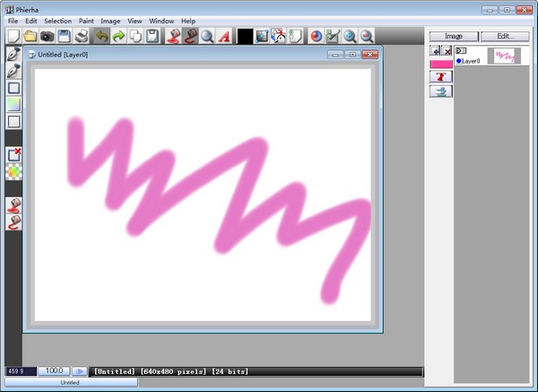
Task: Redo with the green arrow icon
Action: (x=118, y=37)
